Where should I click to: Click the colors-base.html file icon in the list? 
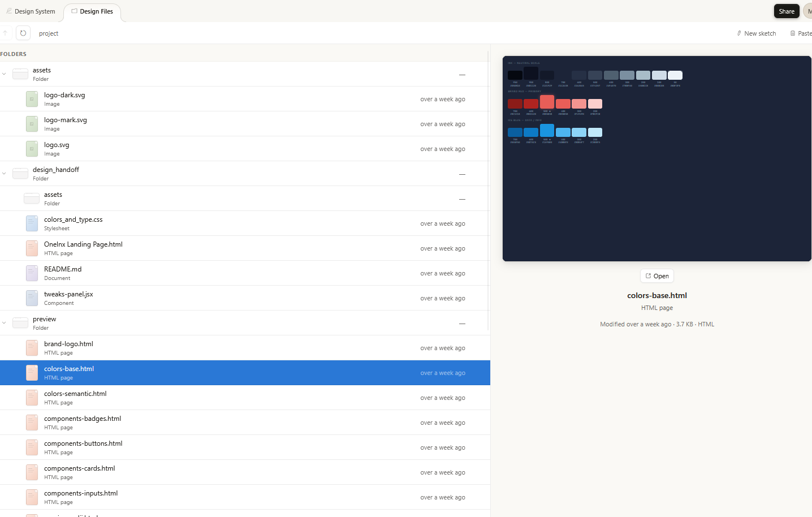click(32, 373)
